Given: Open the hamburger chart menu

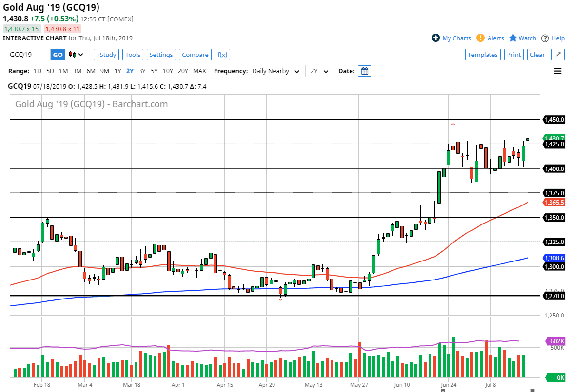Looking at the screenshot, I should point(558,71).
